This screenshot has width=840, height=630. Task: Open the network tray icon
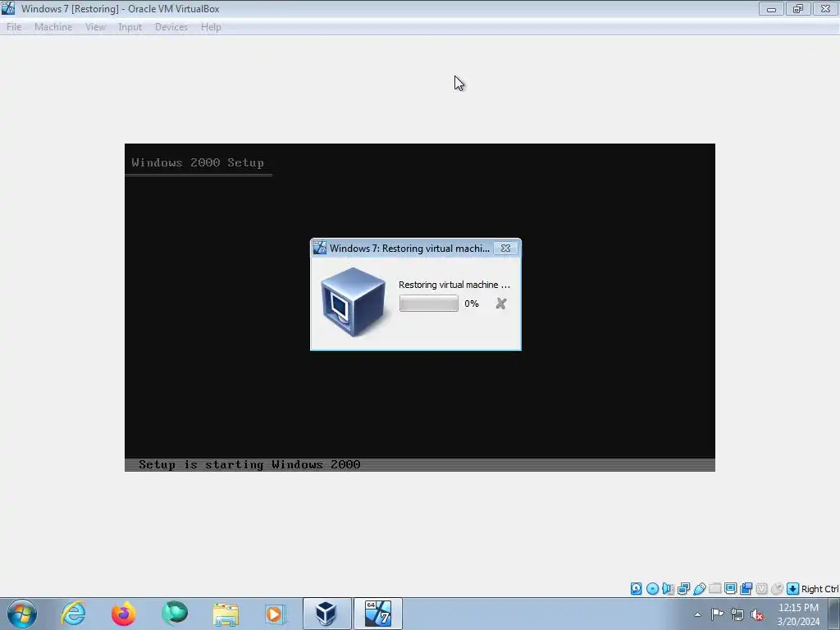click(737, 614)
